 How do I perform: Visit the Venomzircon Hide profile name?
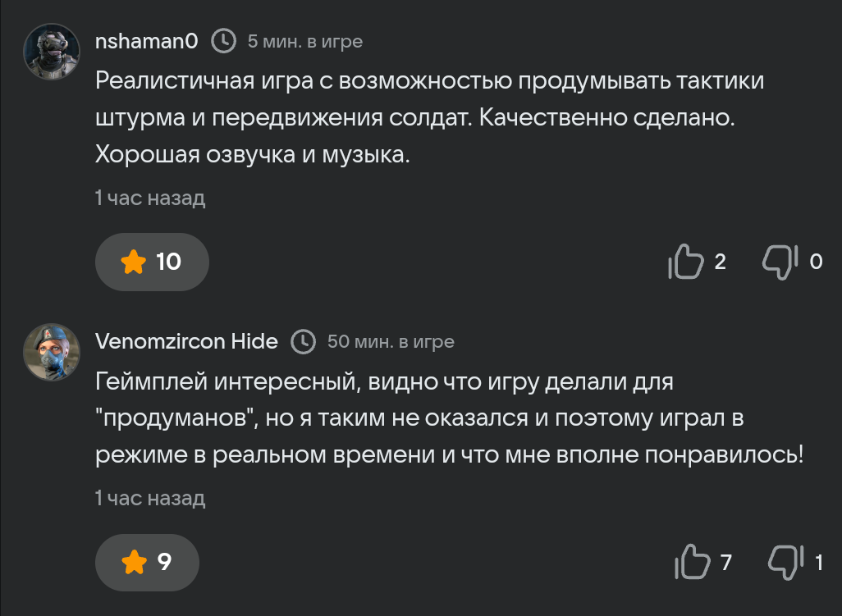pos(186,341)
